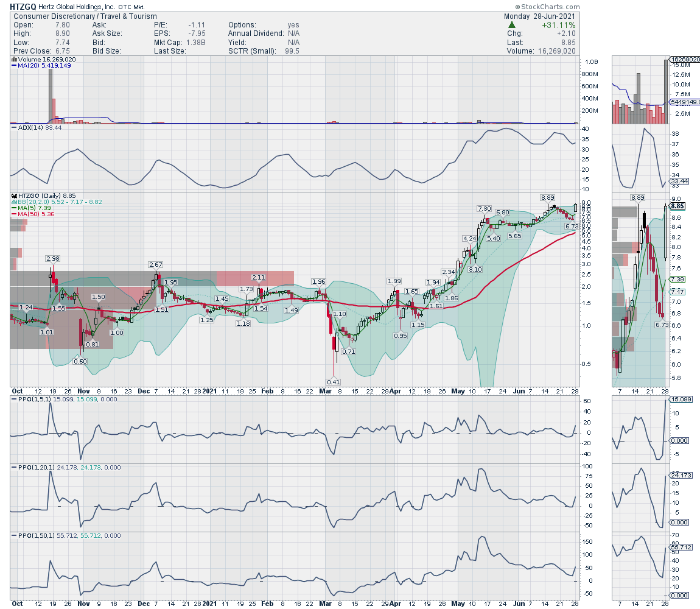Click the Prev Close 6.75 value

(63, 51)
